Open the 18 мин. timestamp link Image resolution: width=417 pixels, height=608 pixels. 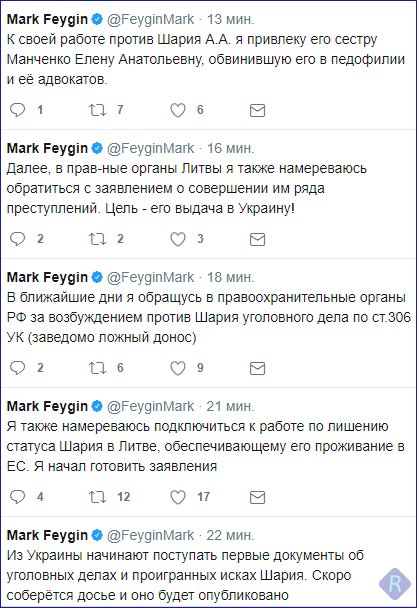pyautogui.click(x=230, y=277)
